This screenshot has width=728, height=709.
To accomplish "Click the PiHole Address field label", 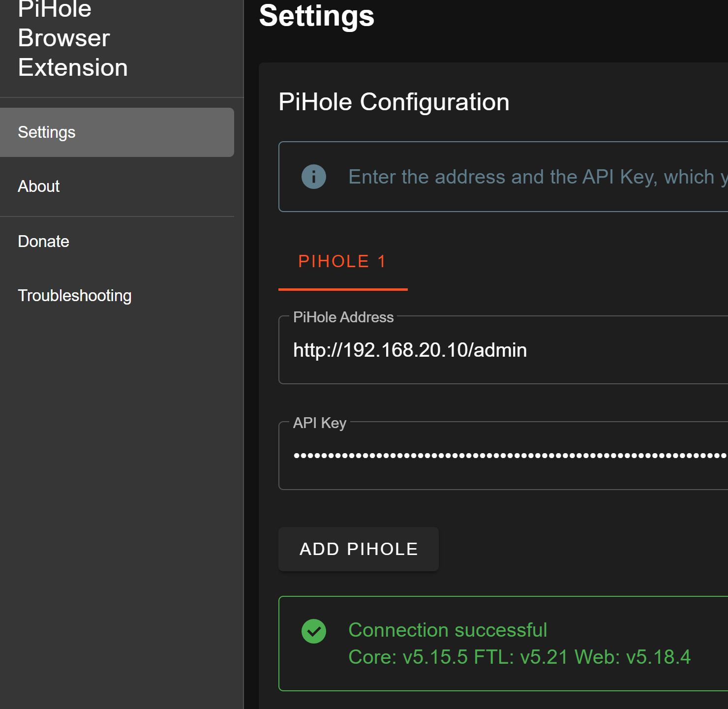I will pos(343,317).
